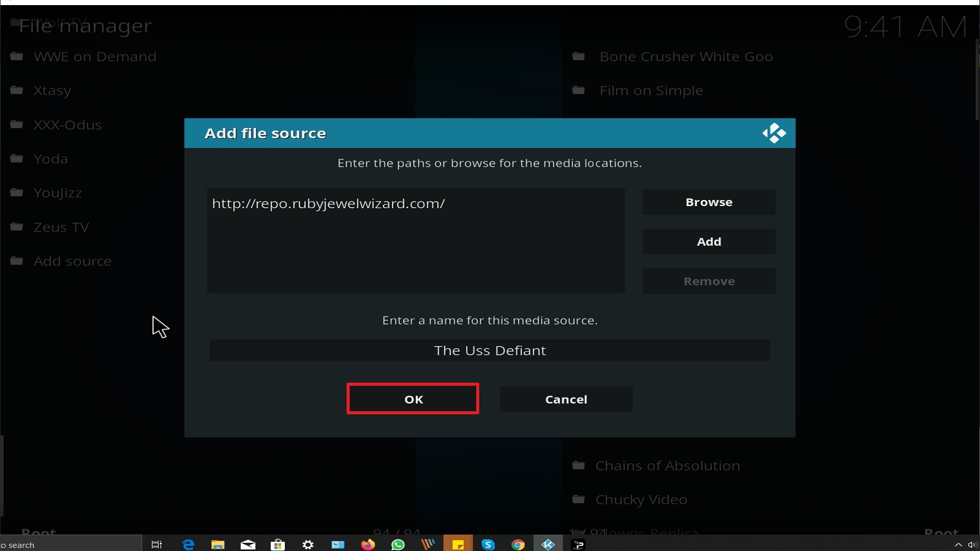Select the repo.rubyjewelwizard.com path entry
The height and width of the screenshot is (551, 980).
(x=329, y=204)
